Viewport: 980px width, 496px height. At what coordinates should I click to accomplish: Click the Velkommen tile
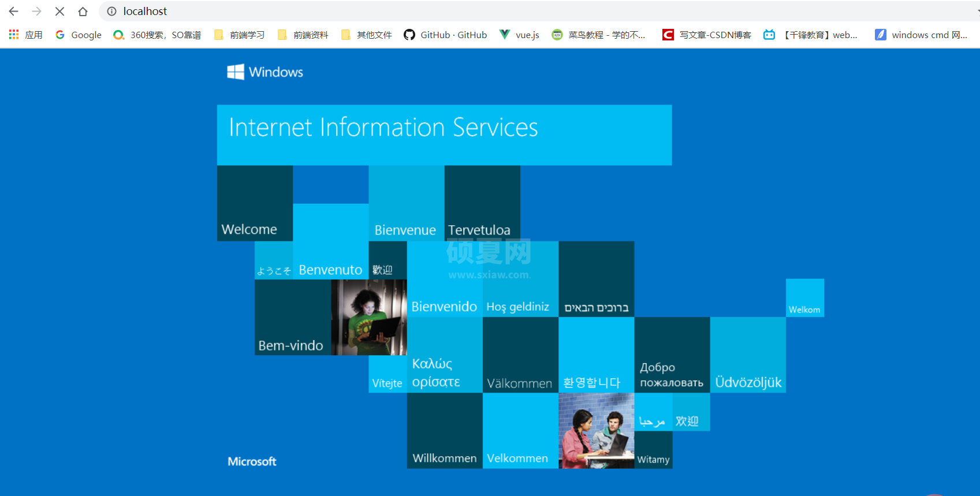[520, 431]
